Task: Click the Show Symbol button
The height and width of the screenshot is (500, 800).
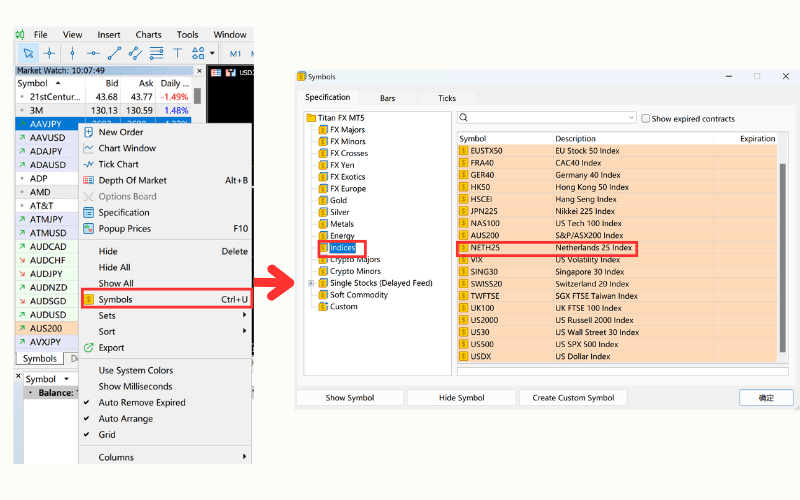Action: coord(350,398)
